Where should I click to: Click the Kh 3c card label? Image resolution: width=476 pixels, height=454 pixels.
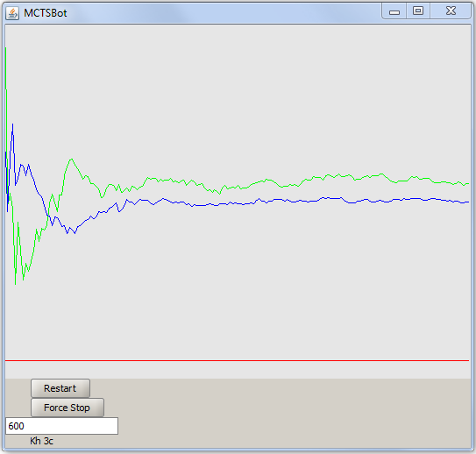point(41,441)
